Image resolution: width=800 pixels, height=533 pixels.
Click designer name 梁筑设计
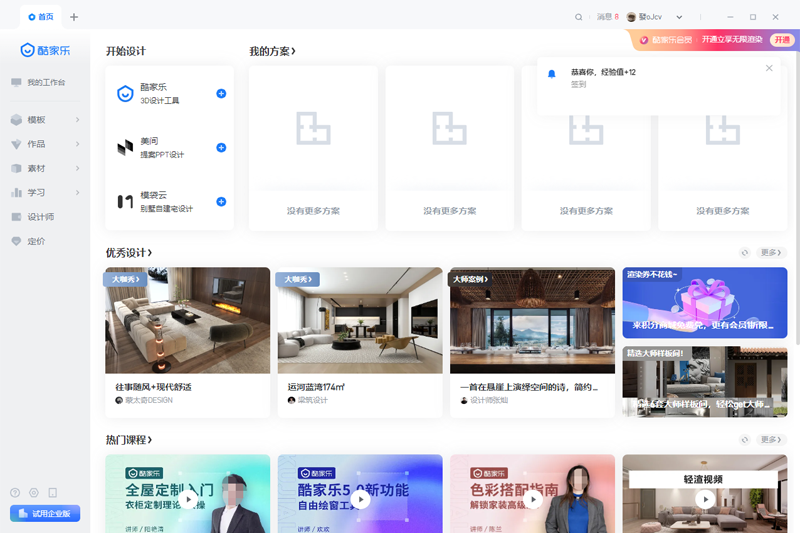tap(313, 400)
